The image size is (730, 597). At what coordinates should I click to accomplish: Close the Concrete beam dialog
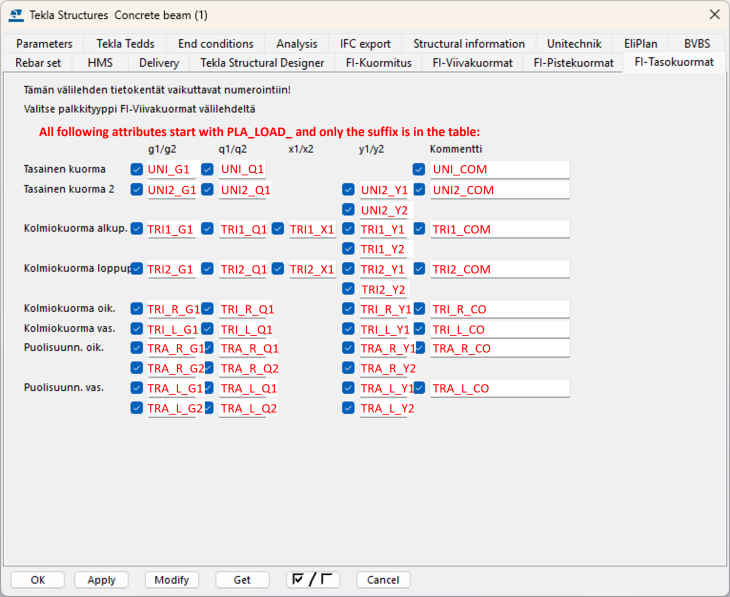click(714, 15)
